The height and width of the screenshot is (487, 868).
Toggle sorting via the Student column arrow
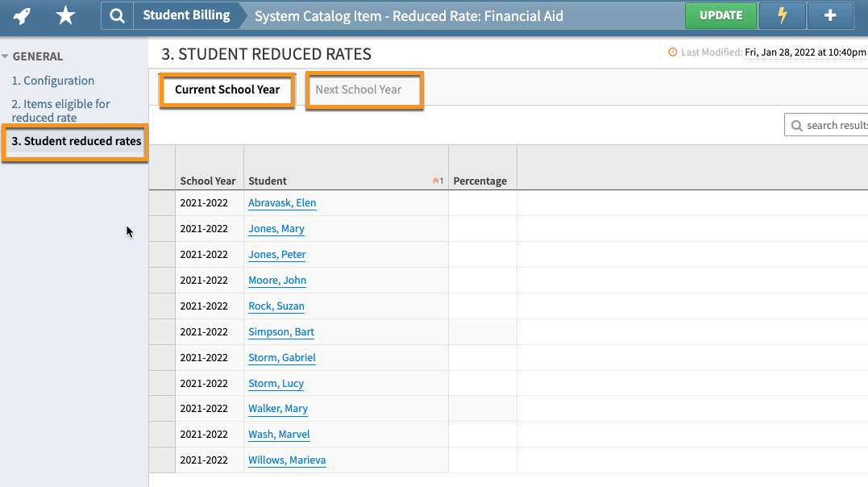435,181
